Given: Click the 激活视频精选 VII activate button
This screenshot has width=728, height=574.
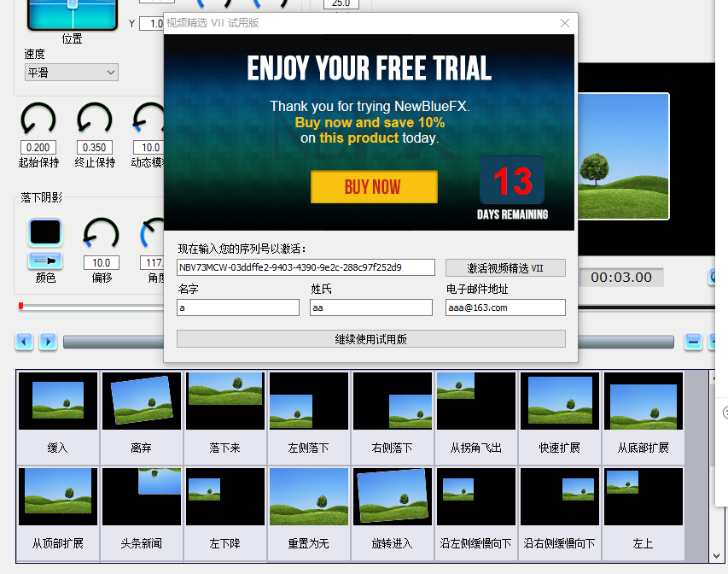Looking at the screenshot, I should pos(504,268).
